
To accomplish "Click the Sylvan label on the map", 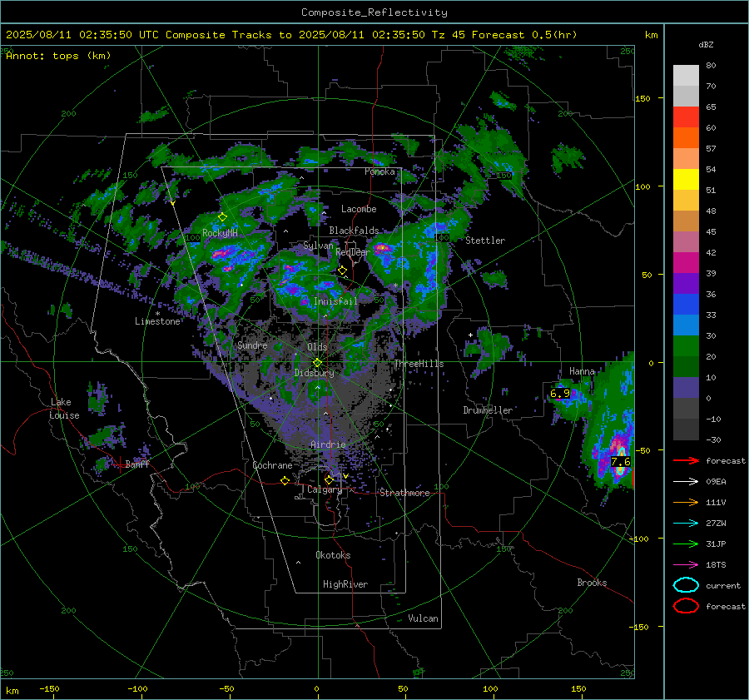I will coord(318,246).
